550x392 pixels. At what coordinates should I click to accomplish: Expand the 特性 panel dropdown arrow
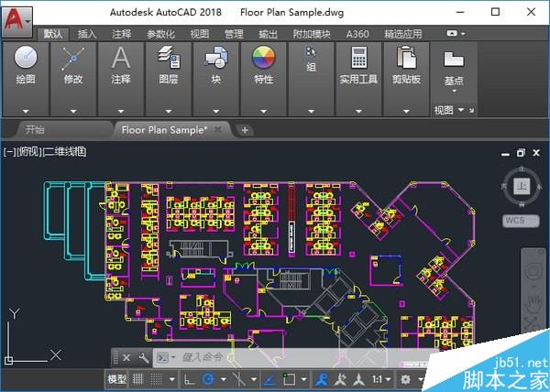click(x=263, y=112)
